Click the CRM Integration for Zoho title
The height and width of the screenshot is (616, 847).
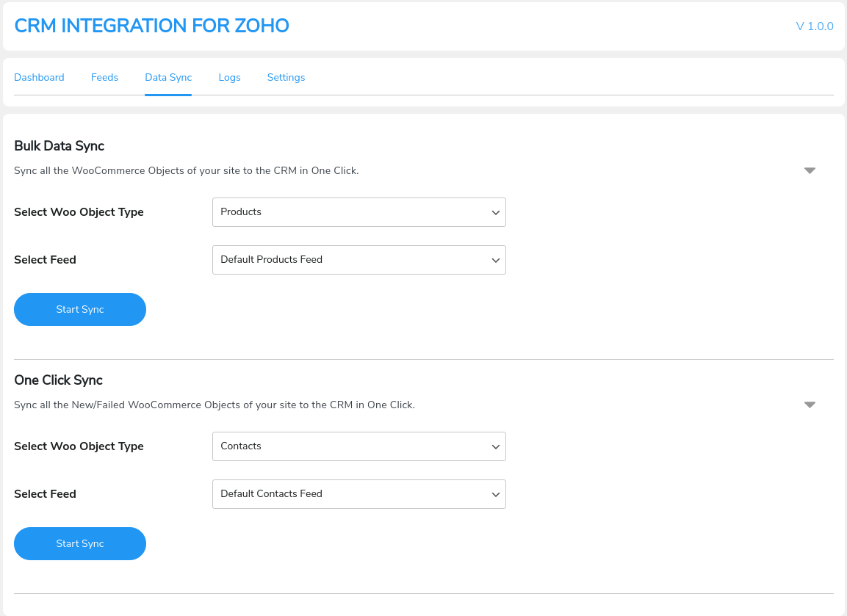tap(152, 26)
